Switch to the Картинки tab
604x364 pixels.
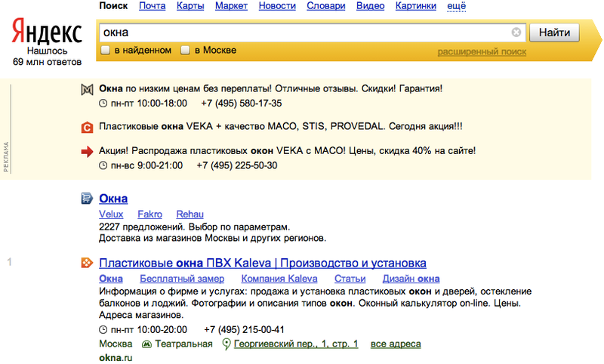416,6
